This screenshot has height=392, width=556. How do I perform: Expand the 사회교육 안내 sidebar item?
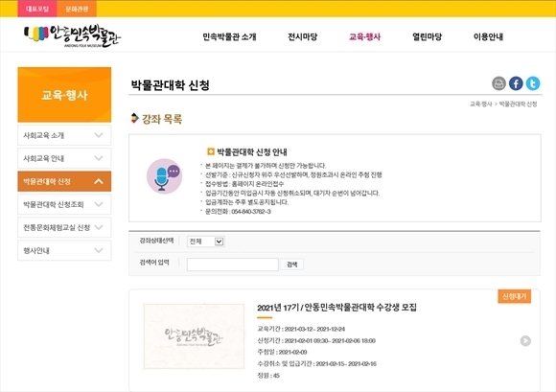[64, 158]
